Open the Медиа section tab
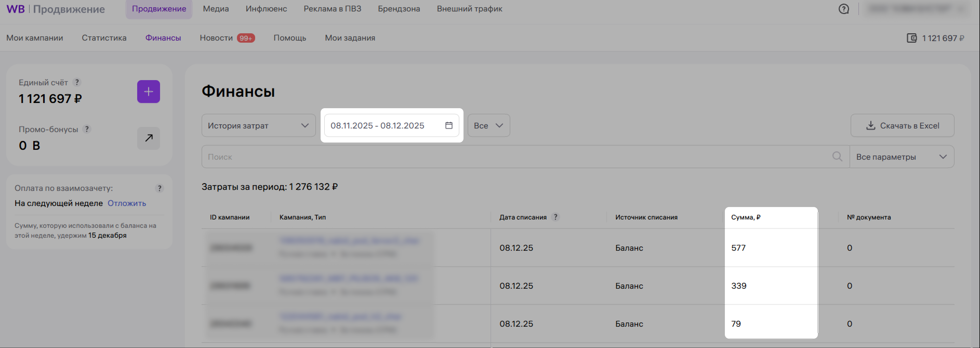This screenshot has width=980, height=348. (x=216, y=9)
